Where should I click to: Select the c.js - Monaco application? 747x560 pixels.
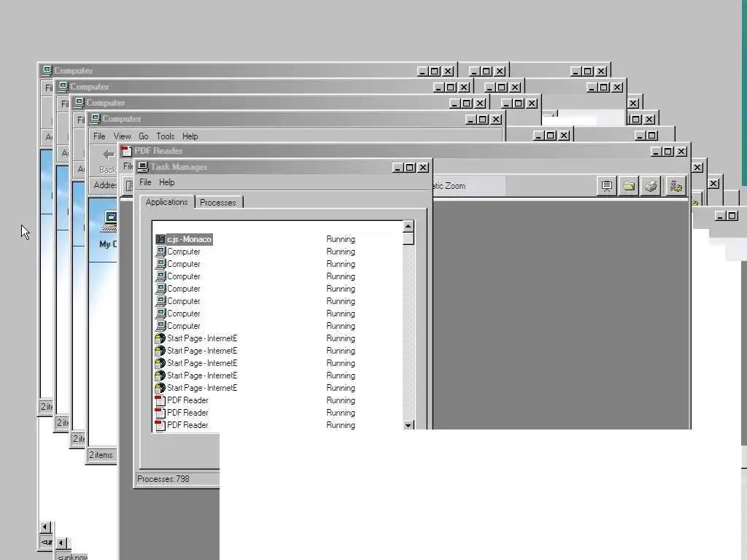click(189, 239)
